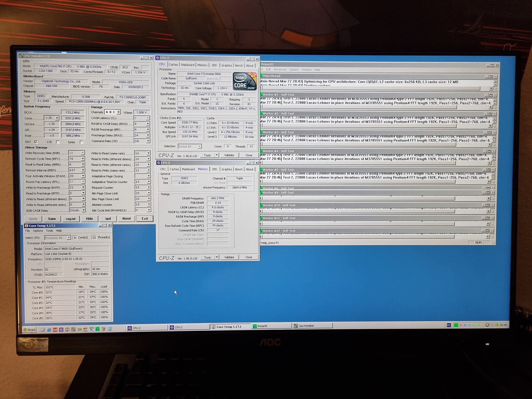Open the Precharge Delay (tRAS) dropdown
This screenshot has width=532, height=399.
click(148, 135)
